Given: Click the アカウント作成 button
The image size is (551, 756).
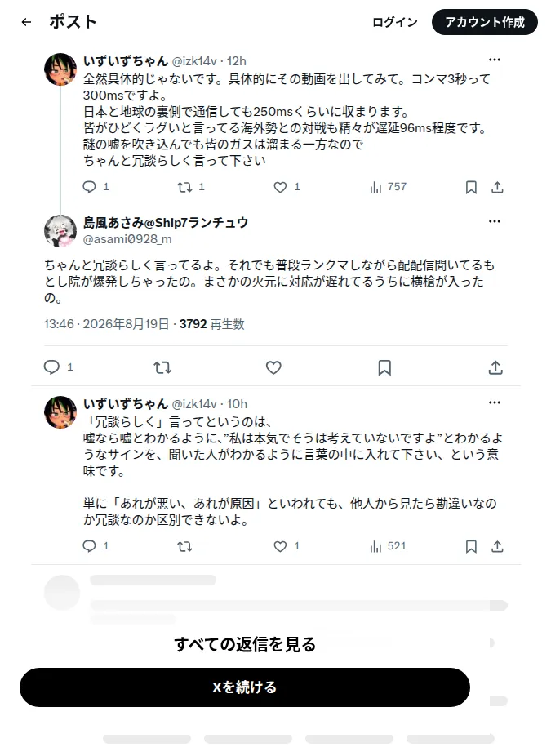Looking at the screenshot, I should (x=485, y=22).
